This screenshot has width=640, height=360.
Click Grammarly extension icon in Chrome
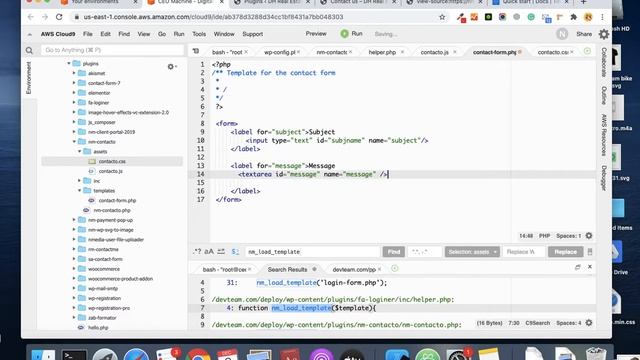(x=531, y=17)
